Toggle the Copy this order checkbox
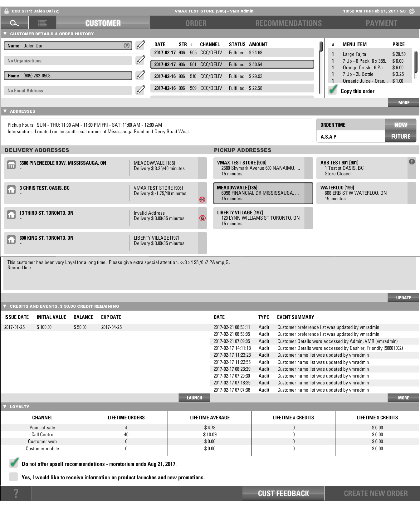Screen dimensions: 420x508 pos(333,90)
